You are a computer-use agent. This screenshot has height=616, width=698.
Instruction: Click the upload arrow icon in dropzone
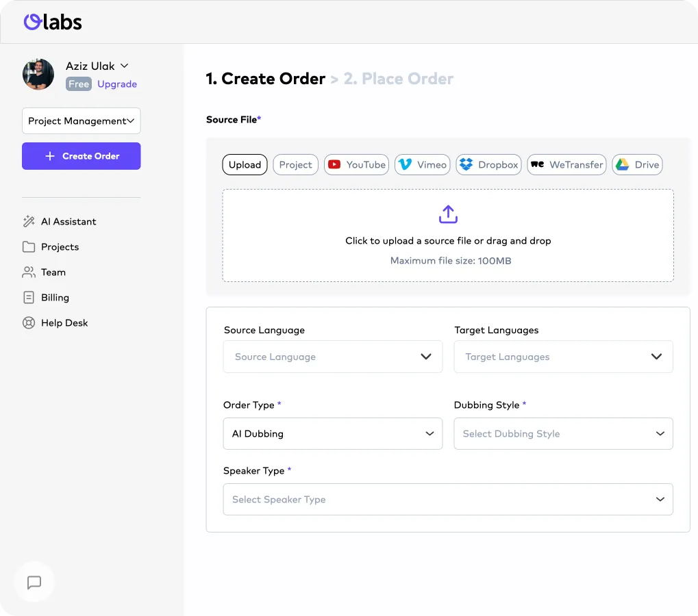tap(448, 214)
